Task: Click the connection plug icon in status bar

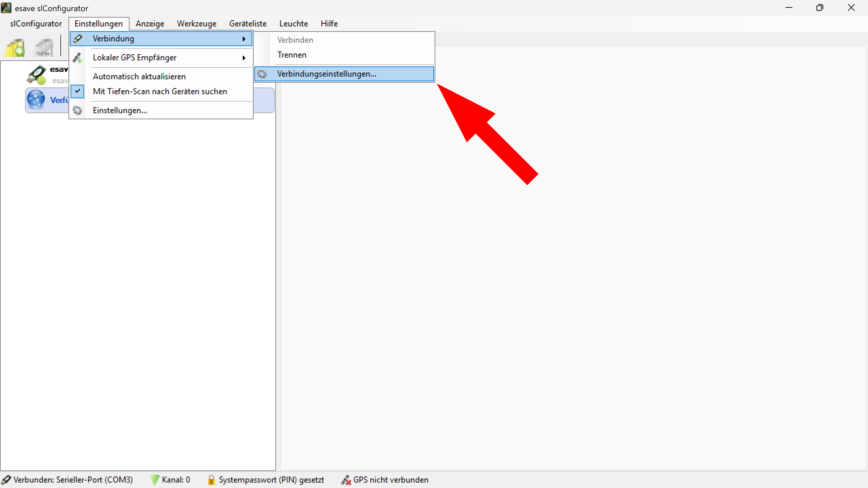Action: 6,480
